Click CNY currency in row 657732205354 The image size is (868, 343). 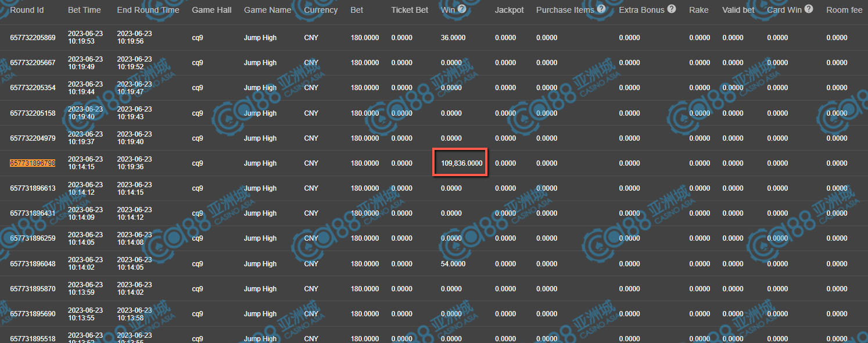point(311,88)
